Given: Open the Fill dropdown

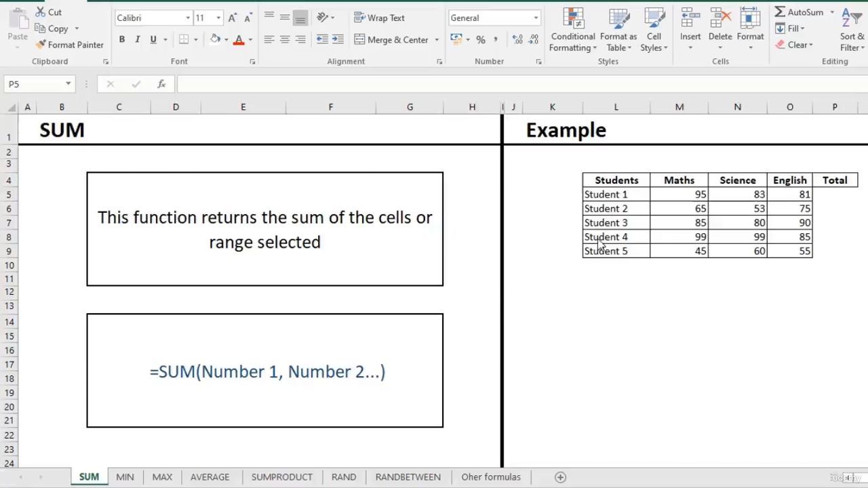Looking at the screenshot, I should [790, 28].
